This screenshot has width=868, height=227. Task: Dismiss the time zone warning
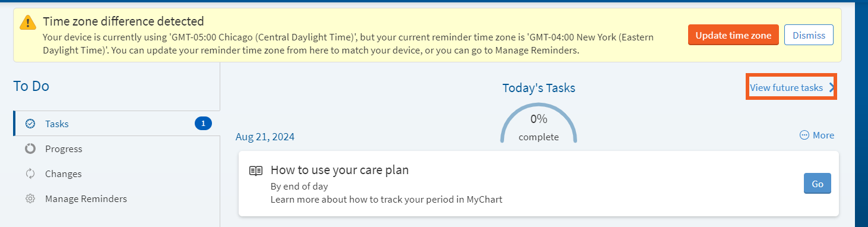coord(809,35)
